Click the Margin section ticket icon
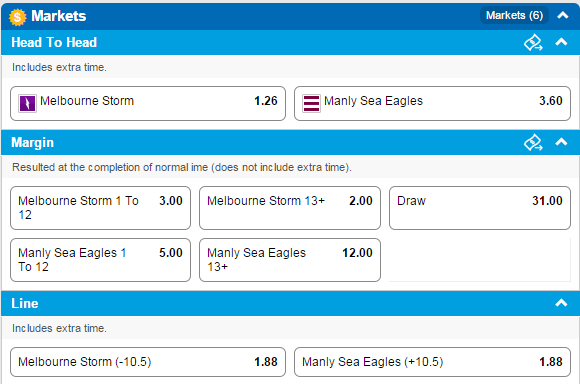Image resolution: width=580 pixels, height=384 pixels. coord(533,142)
